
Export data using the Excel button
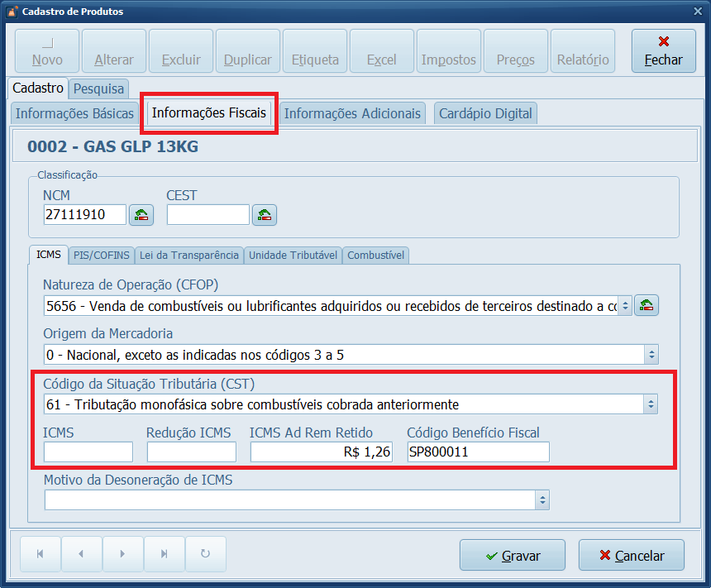pos(381,50)
